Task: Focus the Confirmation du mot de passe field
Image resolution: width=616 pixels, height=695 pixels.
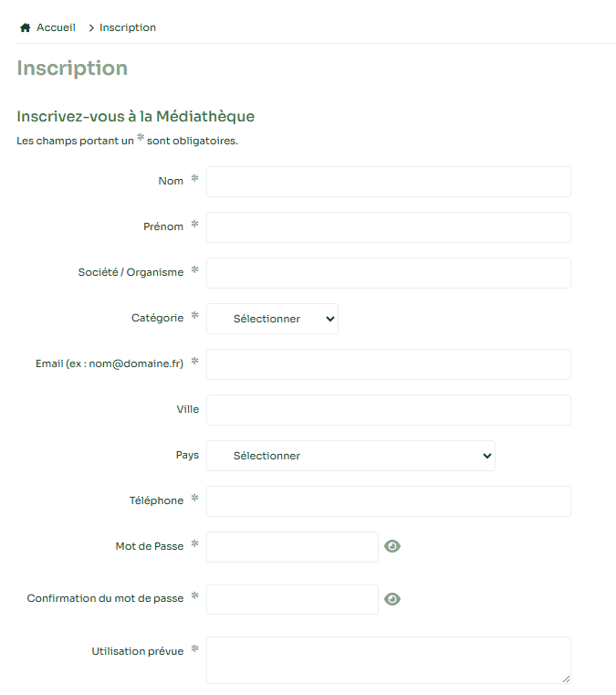Action: (x=292, y=600)
